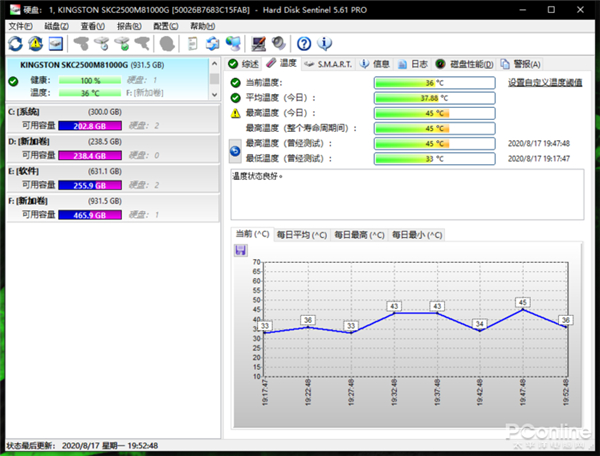Open the 报告(B) menu
The height and width of the screenshot is (456, 600).
[x=128, y=26]
